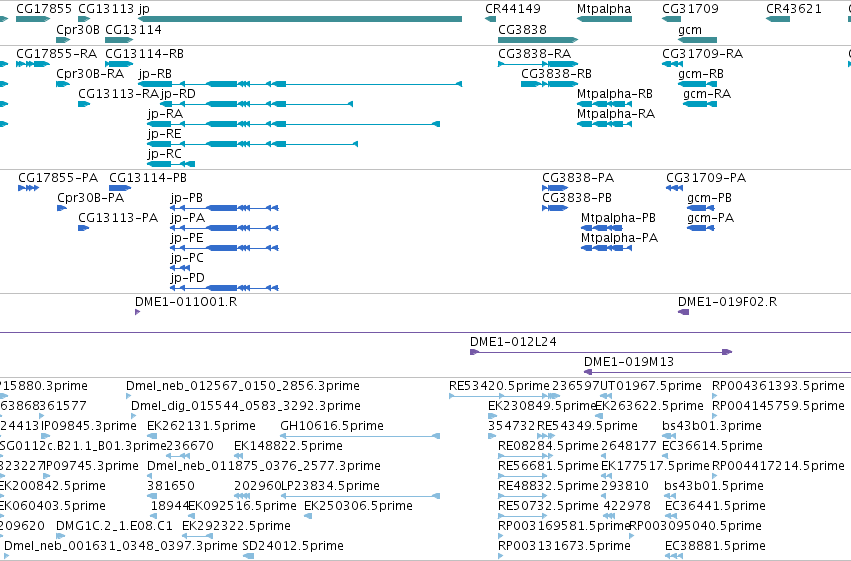The width and height of the screenshot is (851, 561).
Task: Click the jp-RA transcript label
Action: [165, 114]
